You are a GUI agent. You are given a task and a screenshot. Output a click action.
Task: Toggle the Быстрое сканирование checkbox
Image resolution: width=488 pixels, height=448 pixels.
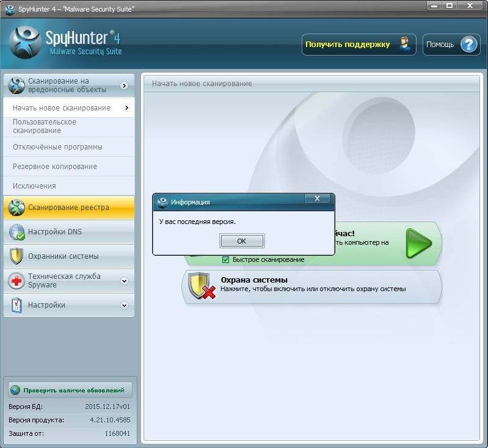[x=225, y=260]
